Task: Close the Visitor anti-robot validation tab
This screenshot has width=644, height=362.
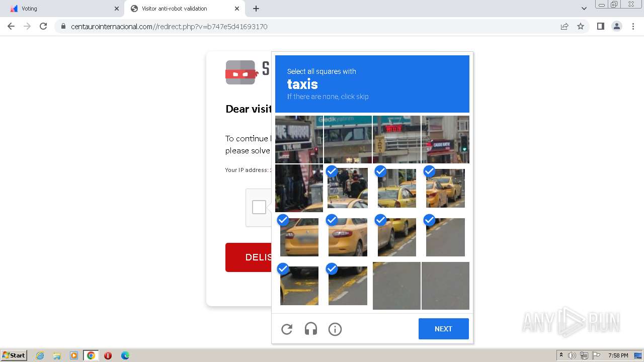Action: click(x=237, y=9)
